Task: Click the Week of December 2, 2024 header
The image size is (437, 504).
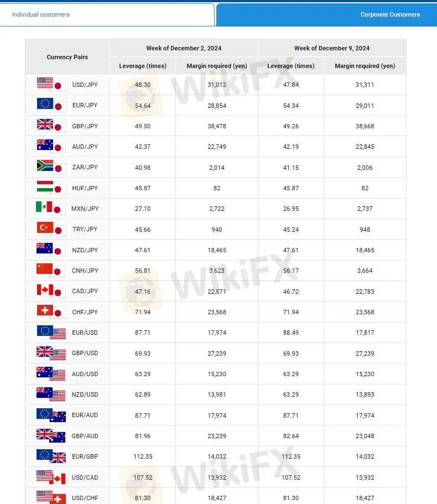Action: click(184, 48)
